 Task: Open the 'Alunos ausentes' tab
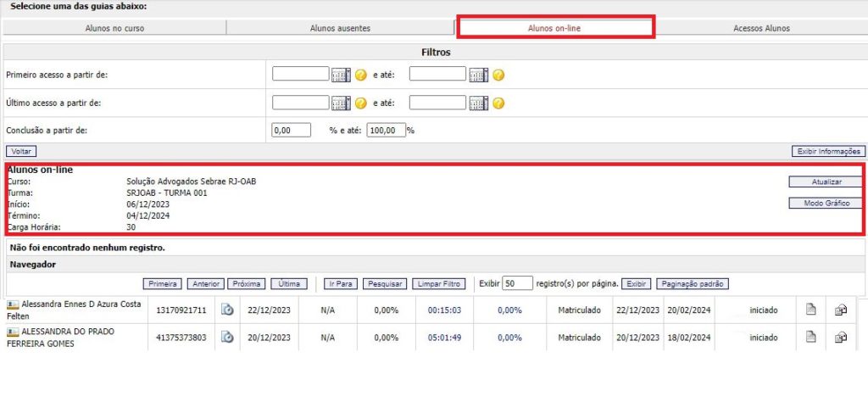click(x=340, y=28)
